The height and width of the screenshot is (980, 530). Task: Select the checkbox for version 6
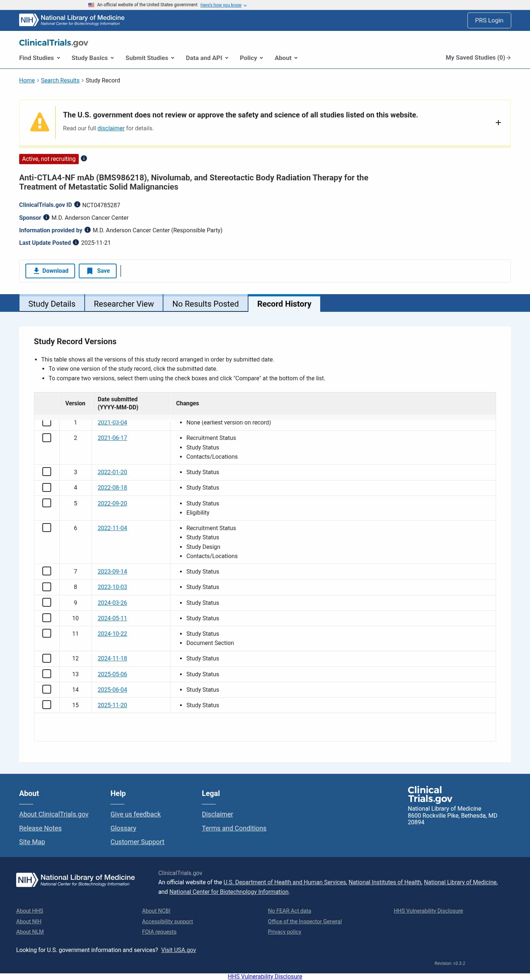pos(47,528)
